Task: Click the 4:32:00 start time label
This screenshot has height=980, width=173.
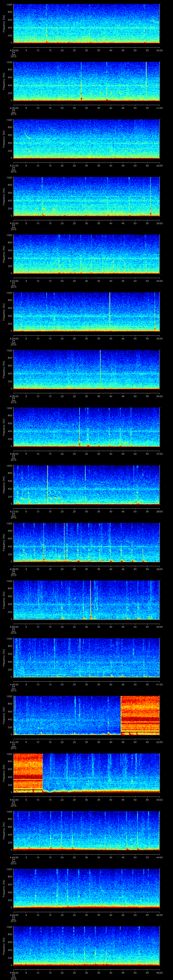Action: coord(14,223)
